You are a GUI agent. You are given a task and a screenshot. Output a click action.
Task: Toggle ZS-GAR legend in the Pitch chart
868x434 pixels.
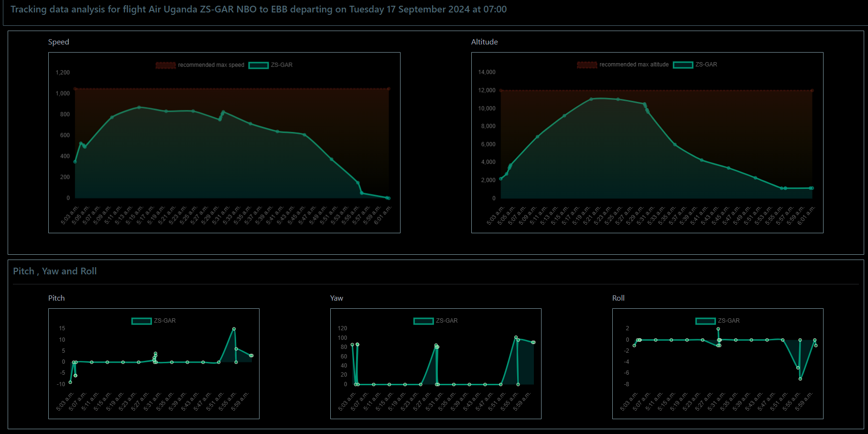click(141, 321)
